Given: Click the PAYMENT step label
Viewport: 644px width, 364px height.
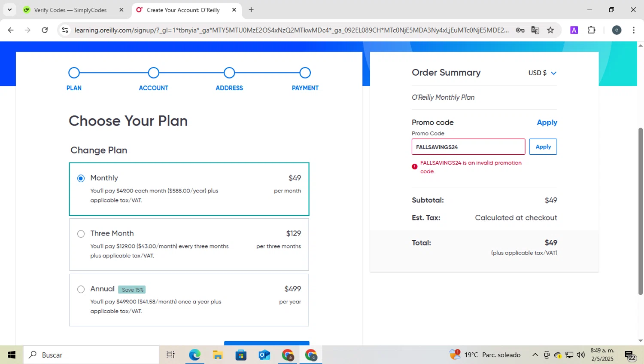Looking at the screenshot, I should (x=305, y=88).
